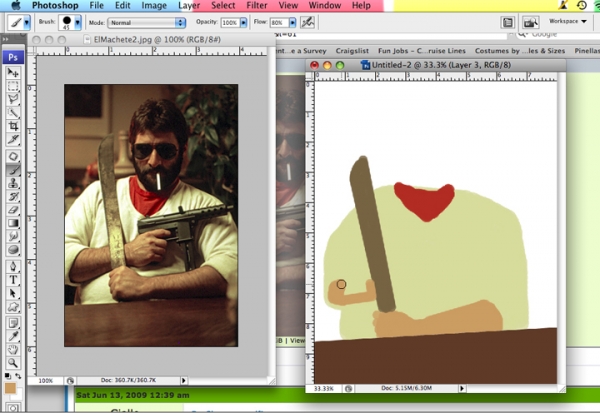Select the History Brush tool
This screenshot has width=600, height=413.
pyautogui.click(x=13, y=196)
